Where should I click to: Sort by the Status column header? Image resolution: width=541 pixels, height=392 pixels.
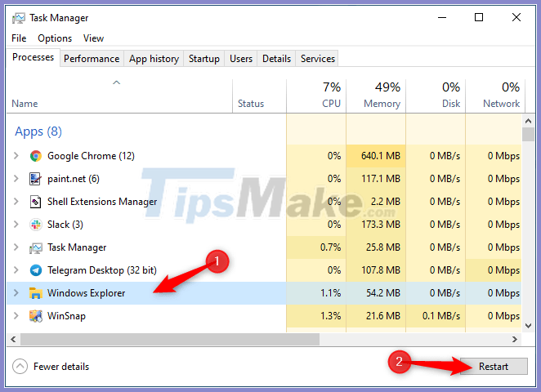pos(259,96)
